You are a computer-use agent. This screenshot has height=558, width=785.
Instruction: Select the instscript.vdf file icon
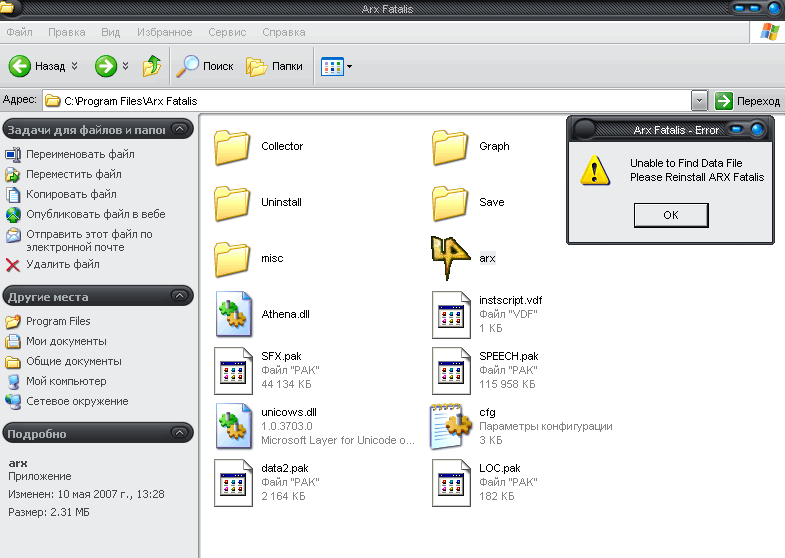point(451,315)
